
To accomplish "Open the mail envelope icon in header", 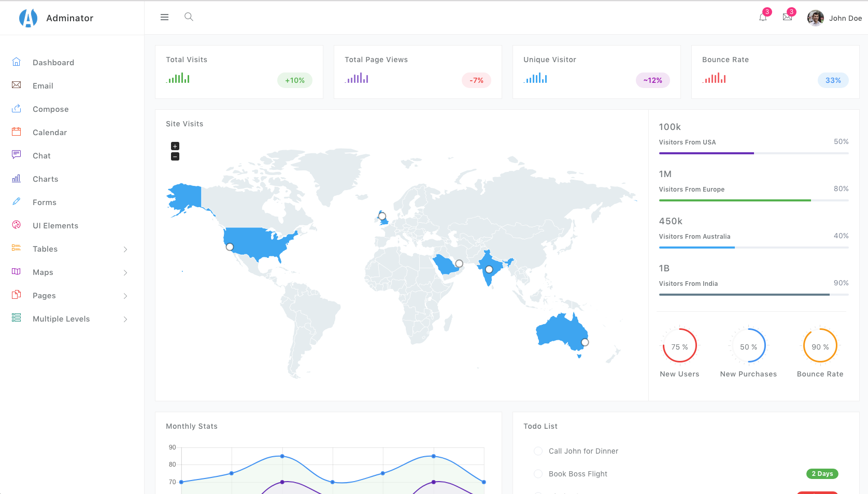I will tap(787, 17).
